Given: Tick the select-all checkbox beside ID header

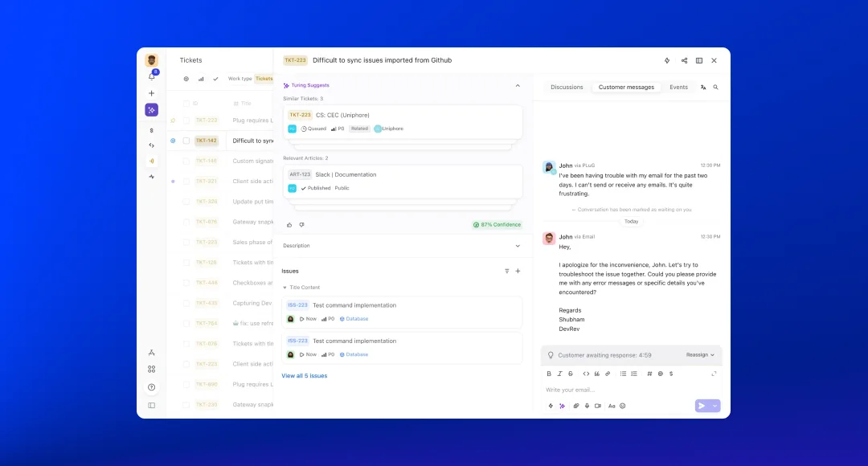Looking at the screenshot, I should pos(186,104).
